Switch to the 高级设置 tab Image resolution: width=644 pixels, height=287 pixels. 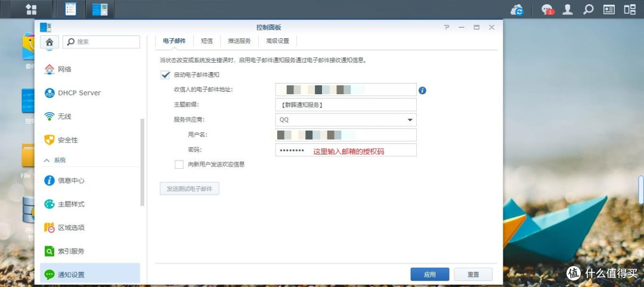(278, 41)
